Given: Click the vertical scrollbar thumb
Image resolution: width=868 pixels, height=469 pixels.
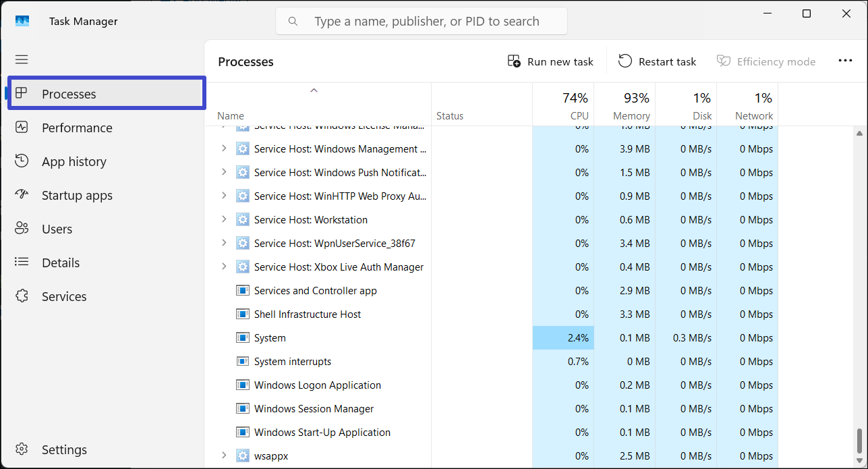Looking at the screenshot, I should 859,442.
